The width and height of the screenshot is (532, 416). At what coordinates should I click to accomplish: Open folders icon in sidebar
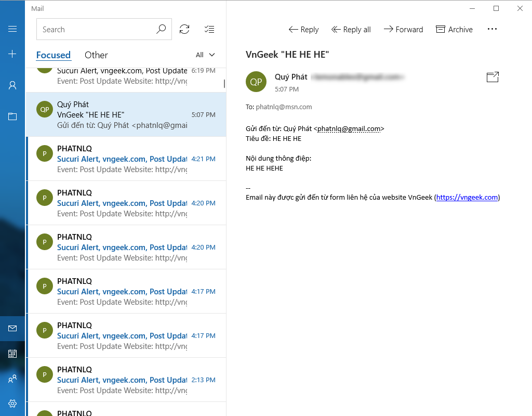(x=12, y=116)
